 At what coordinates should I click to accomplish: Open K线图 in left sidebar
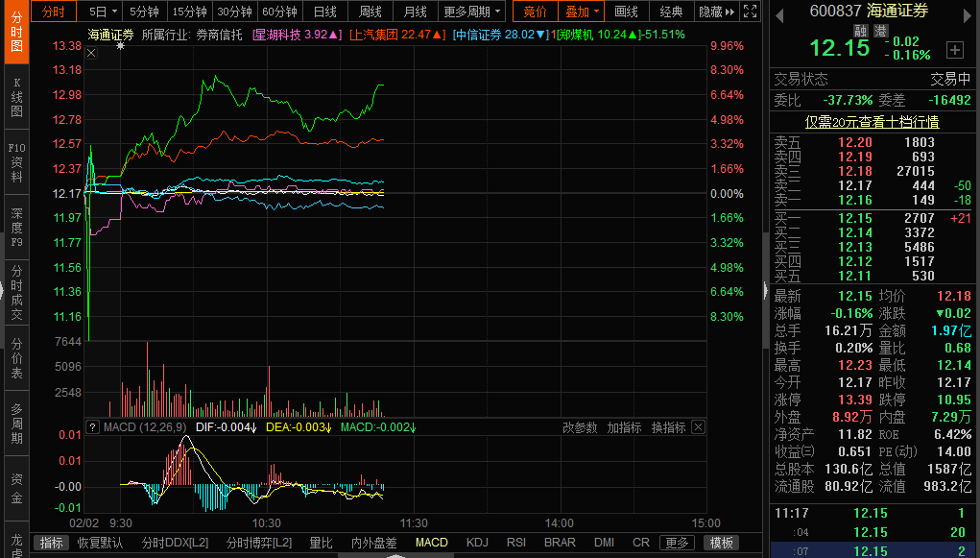pos(17,98)
